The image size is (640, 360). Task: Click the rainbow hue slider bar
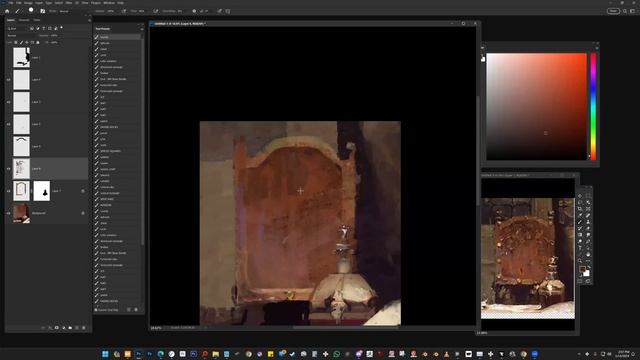pyautogui.click(x=593, y=106)
